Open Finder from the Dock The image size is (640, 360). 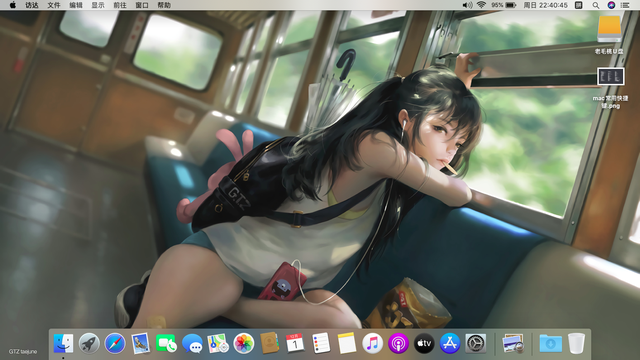63,343
